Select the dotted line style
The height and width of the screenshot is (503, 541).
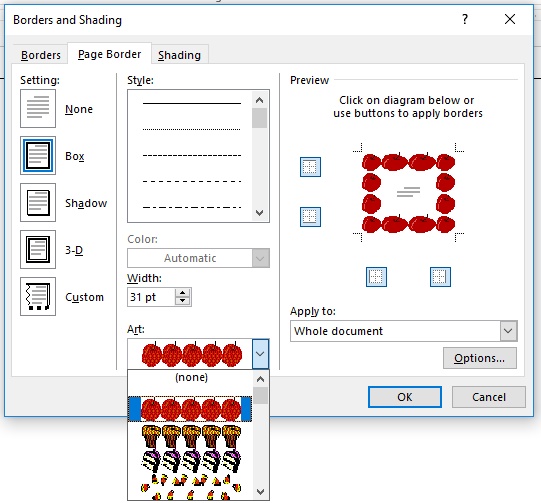(191, 129)
